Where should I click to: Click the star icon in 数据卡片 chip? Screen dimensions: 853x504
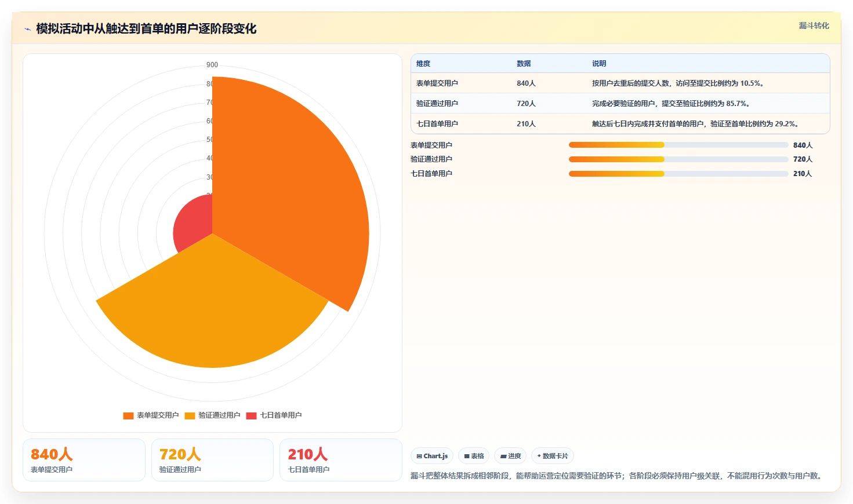point(539,456)
